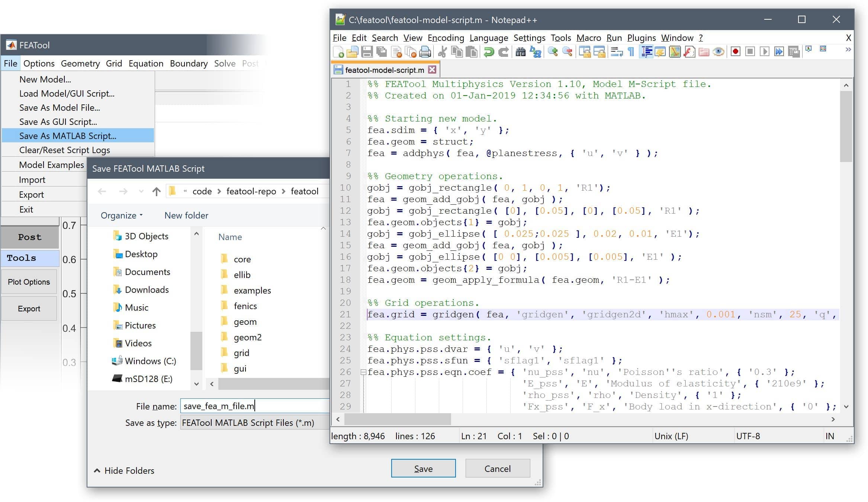Toggle word wrap in Notepad++ toolbar
868x502 pixels.
click(617, 52)
